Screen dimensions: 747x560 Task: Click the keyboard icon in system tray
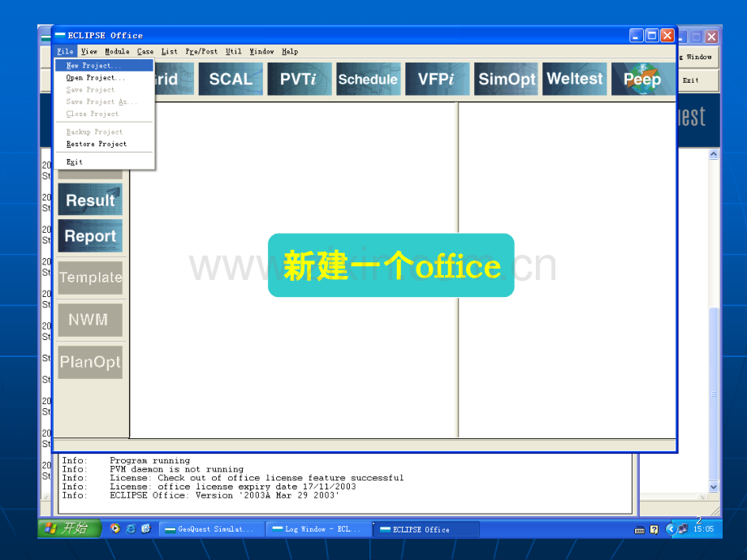(x=640, y=529)
